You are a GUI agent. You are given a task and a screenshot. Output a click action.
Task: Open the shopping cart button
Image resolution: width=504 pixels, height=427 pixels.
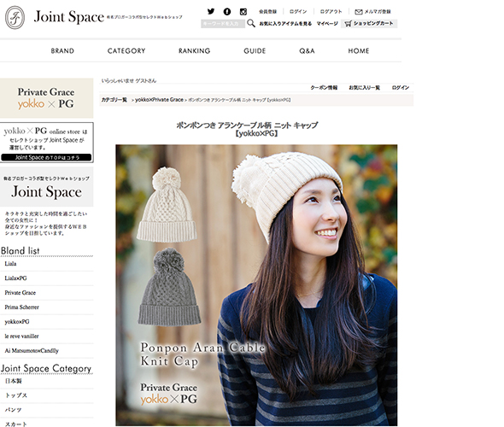click(x=369, y=23)
